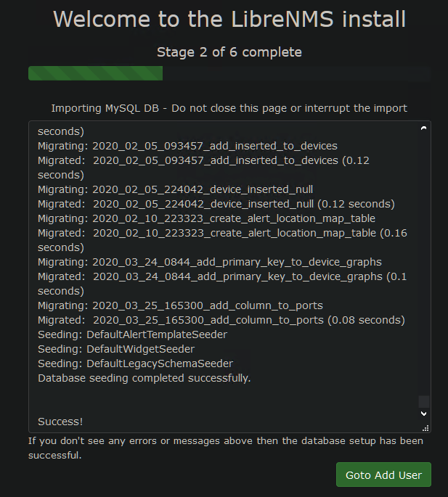Screen dimensions: 448x497
Task: Click the scrollbar down arrow in log box
Action: coord(423,414)
